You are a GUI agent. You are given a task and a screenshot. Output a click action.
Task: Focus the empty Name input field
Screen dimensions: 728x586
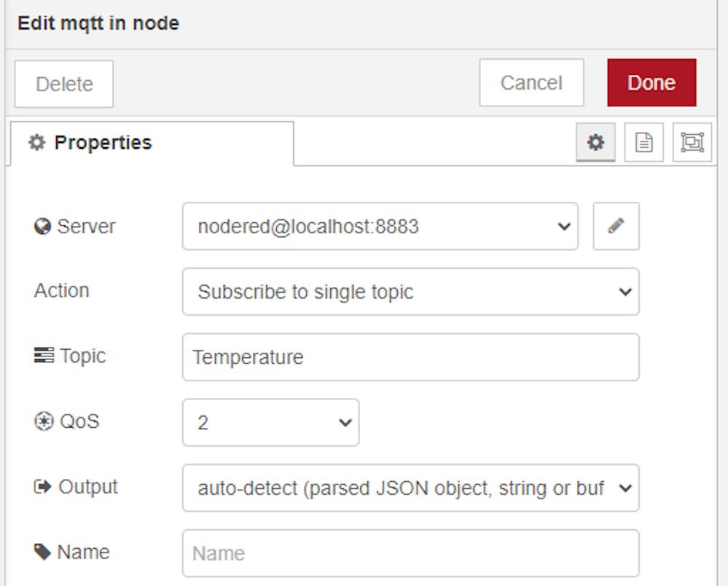[411, 553]
